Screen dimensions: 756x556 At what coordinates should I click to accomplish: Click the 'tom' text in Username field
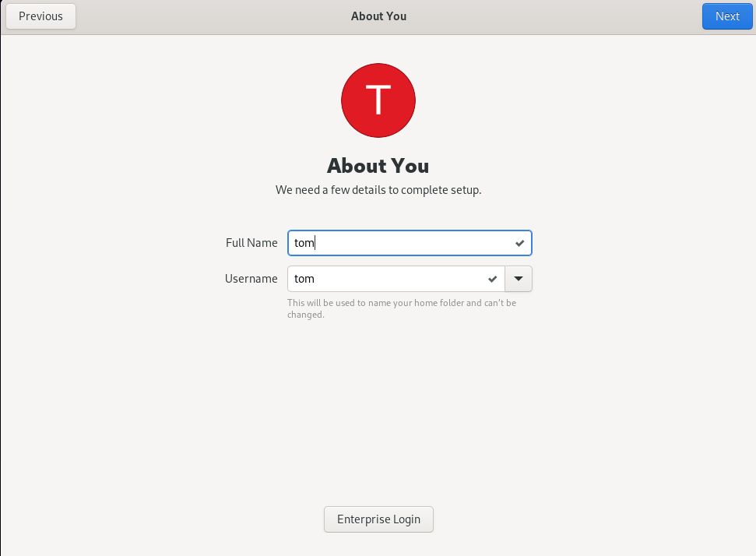pyautogui.click(x=304, y=279)
